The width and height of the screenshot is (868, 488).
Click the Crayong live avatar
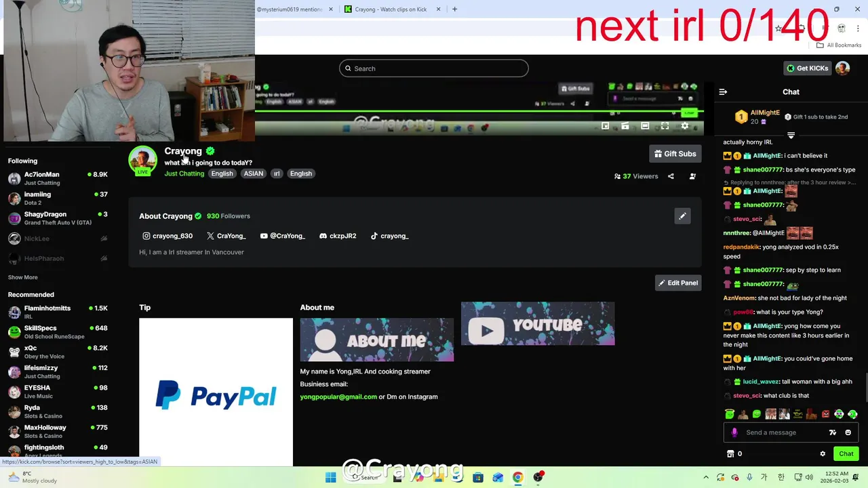(x=142, y=160)
